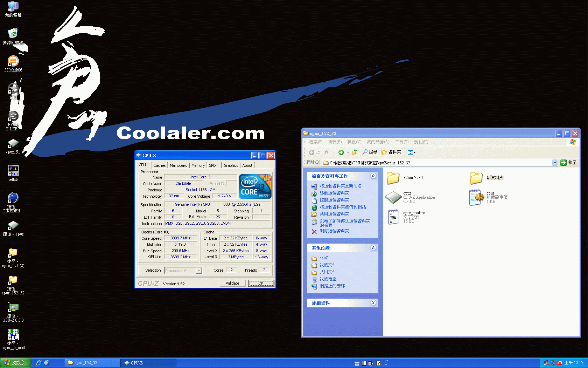Click 複製這個資料夾 copy folder link
The height and width of the screenshot is (368, 588).
click(334, 200)
